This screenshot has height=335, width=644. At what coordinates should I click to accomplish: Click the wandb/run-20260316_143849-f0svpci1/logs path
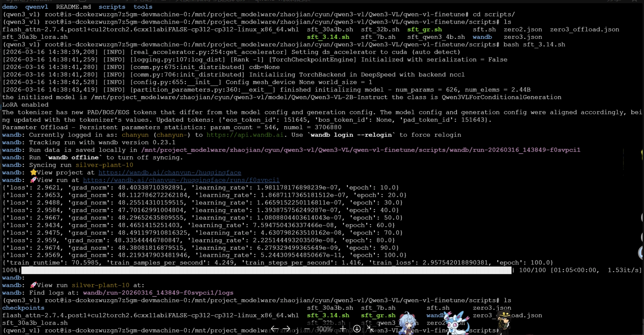click(x=158, y=293)
